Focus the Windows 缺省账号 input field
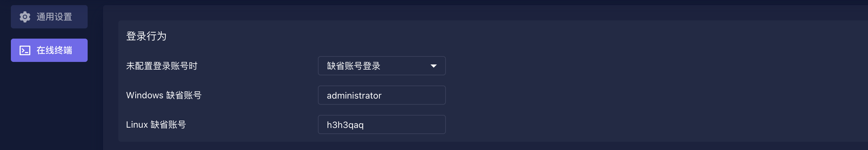868x150 pixels. [x=382, y=95]
